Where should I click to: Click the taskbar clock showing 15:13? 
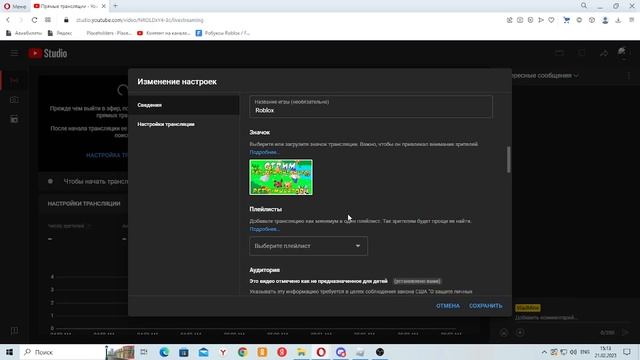(606, 352)
